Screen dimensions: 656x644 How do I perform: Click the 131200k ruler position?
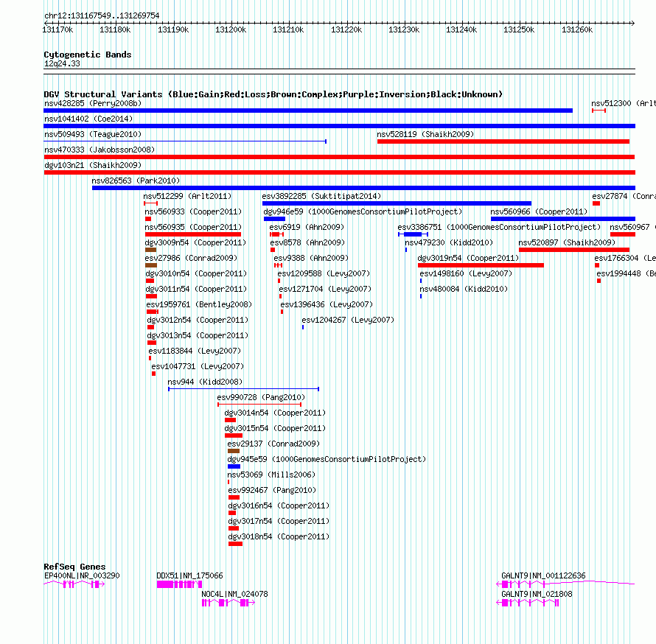231,29
